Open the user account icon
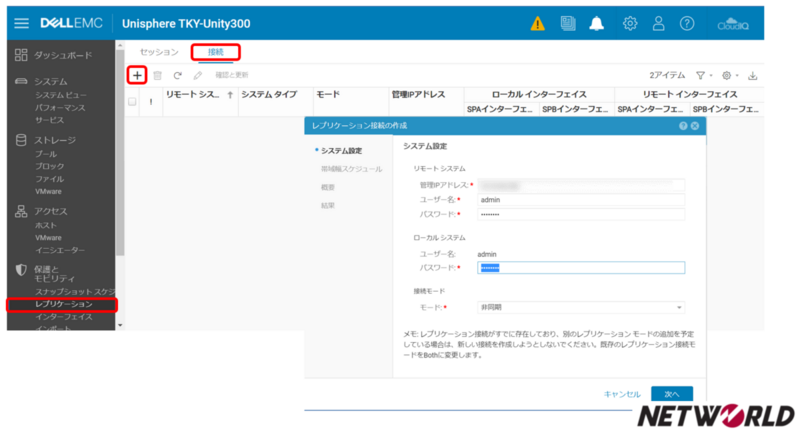The width and height of the screenshot is (800, 431). pyautogui.click(x=658, y=23)
